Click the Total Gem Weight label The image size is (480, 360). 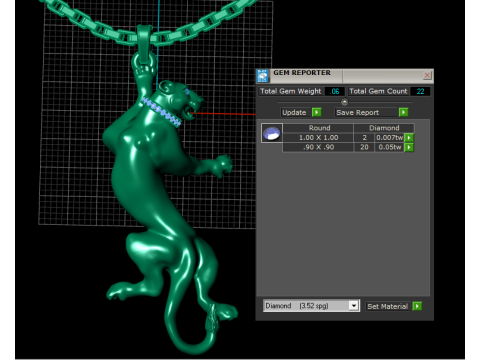[290, 91]
